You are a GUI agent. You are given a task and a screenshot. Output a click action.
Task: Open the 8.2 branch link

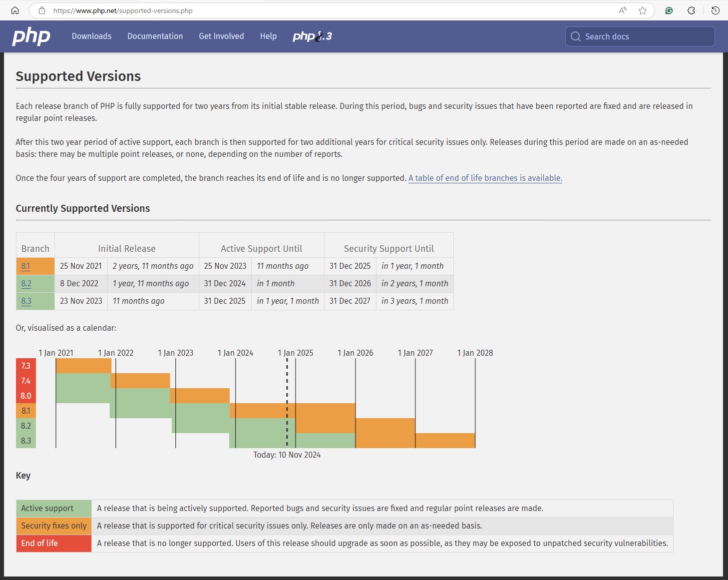pyautogui.click(x=26, y=283)
